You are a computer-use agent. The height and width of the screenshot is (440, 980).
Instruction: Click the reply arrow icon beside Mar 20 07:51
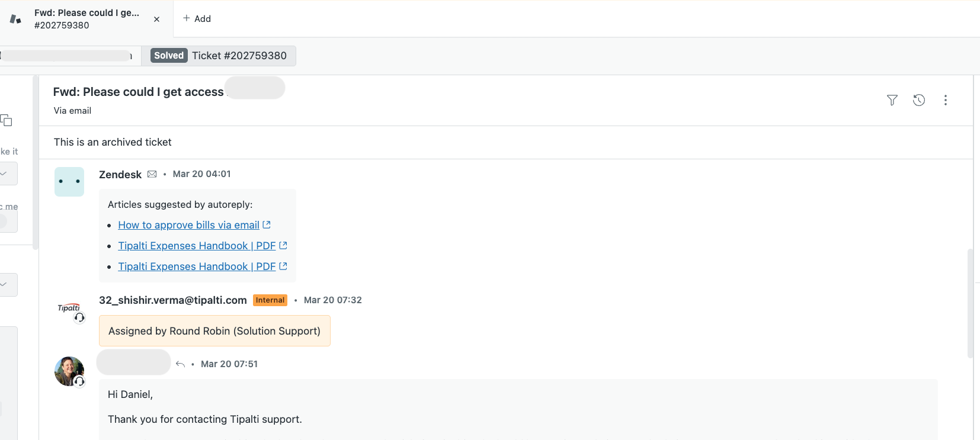(181, 364)
